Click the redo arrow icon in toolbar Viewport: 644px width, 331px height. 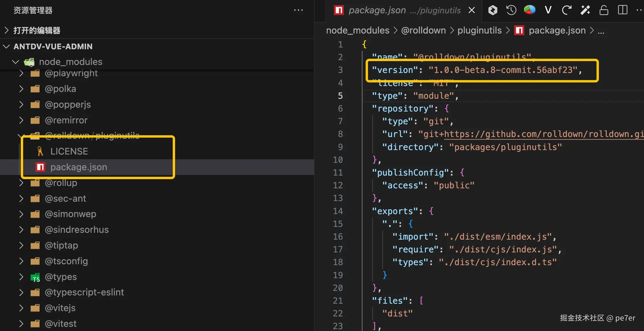[567, 10]
